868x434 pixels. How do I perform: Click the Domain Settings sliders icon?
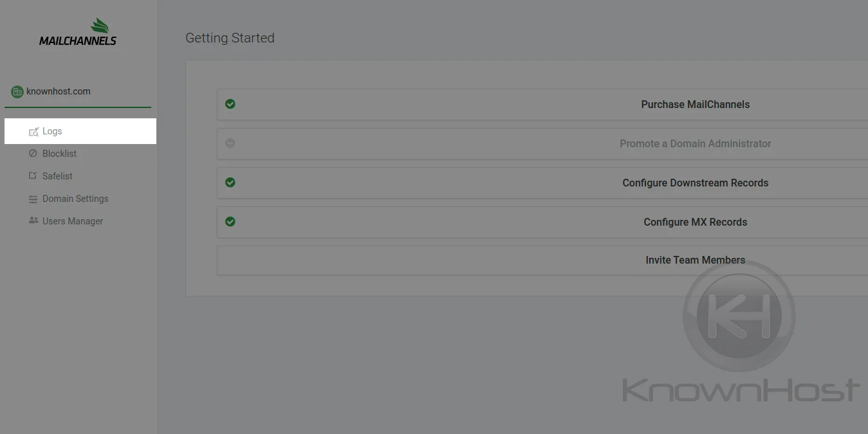pos(33,199)
